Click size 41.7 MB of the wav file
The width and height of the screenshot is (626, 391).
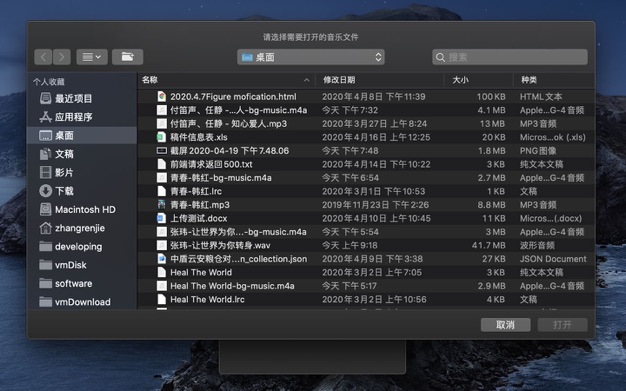488,245
